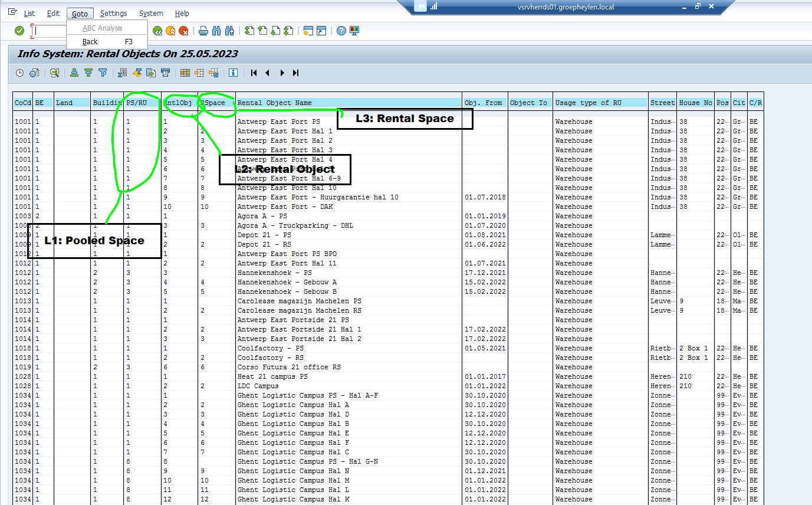Screen dimensions: 812x505
Task: Click the Select Layout icon
Action: pos(199,73)
